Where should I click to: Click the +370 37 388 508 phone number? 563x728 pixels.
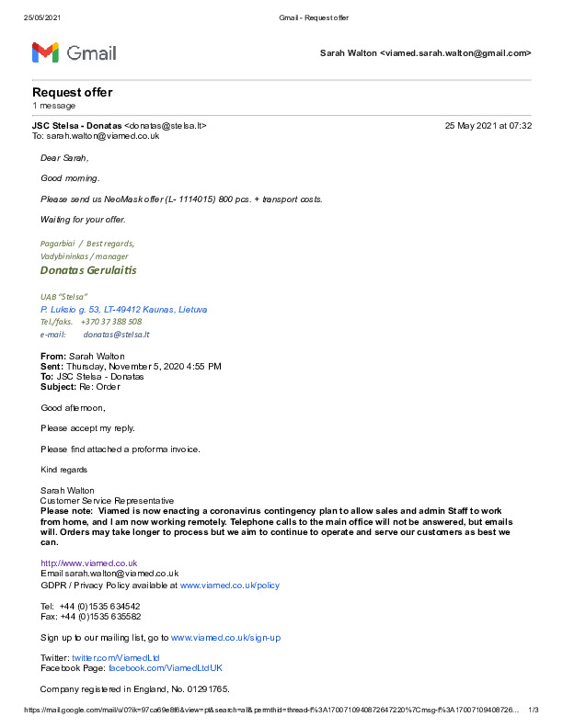[110, 323]
